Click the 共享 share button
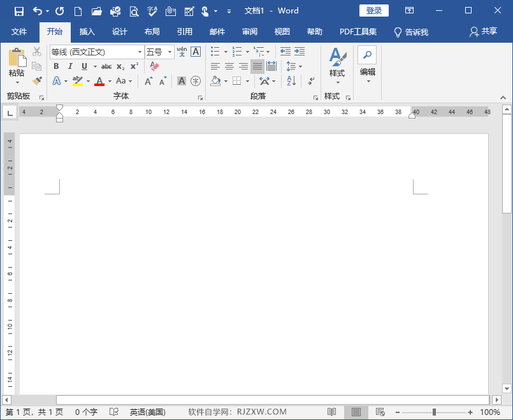This screenshot has width=513, height=420. (x=483, y=32)
